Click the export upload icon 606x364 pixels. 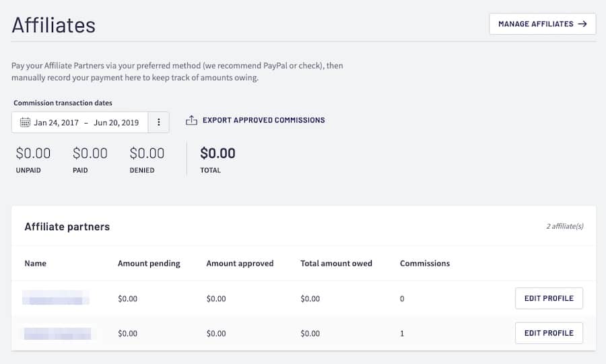point(191,120)
